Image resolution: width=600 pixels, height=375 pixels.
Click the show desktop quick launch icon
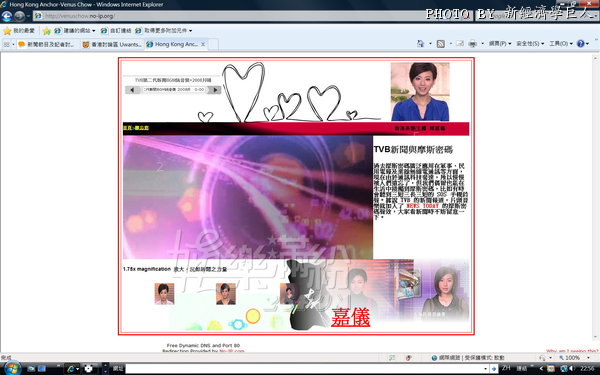(x=31, y=368)
